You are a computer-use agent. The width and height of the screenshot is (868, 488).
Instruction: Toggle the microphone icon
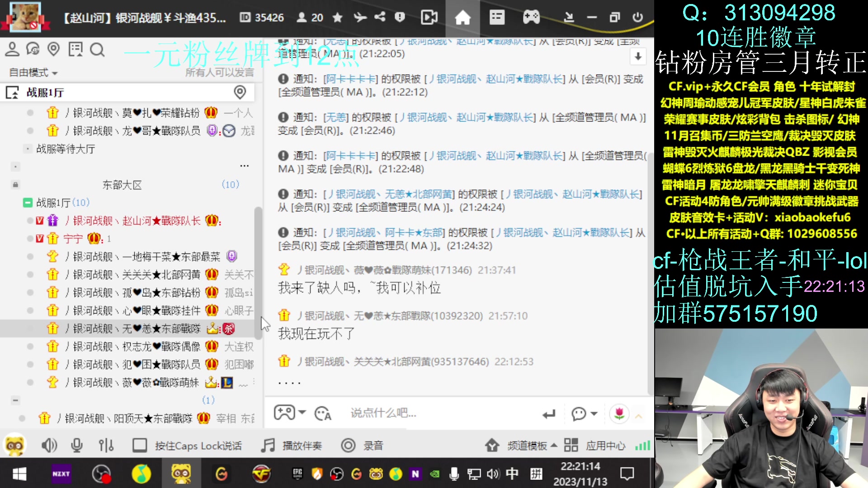[77, 446]
